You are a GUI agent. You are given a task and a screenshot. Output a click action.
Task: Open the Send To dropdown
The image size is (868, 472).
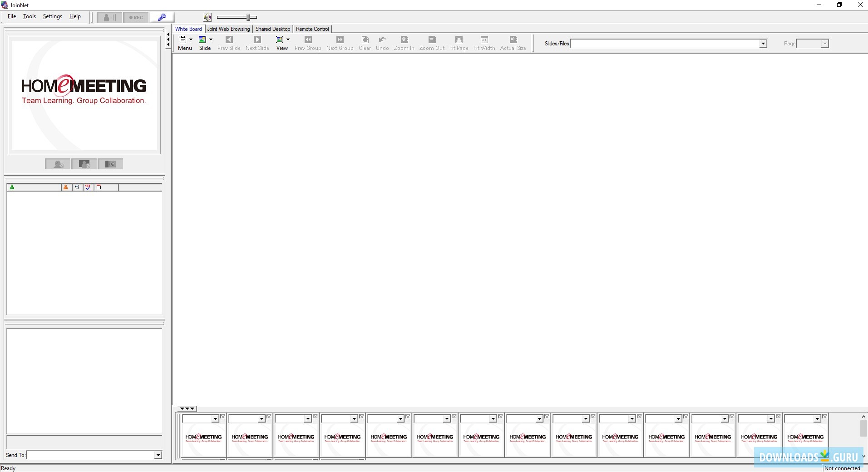pyautogui.click(x=158, y=455)
